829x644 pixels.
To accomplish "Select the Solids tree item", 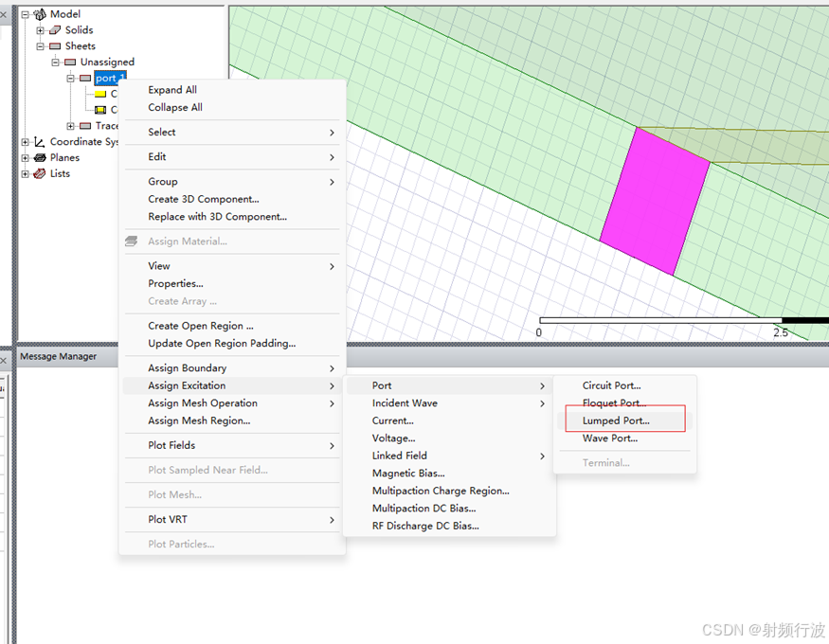I will [x=79, y=30].
